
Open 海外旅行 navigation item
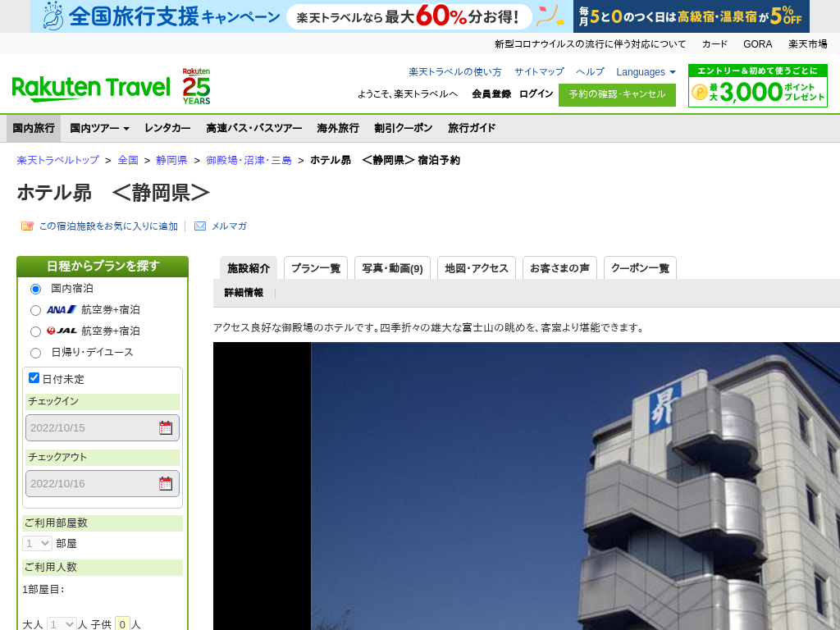pyautogui.click(x=338, y=128)
